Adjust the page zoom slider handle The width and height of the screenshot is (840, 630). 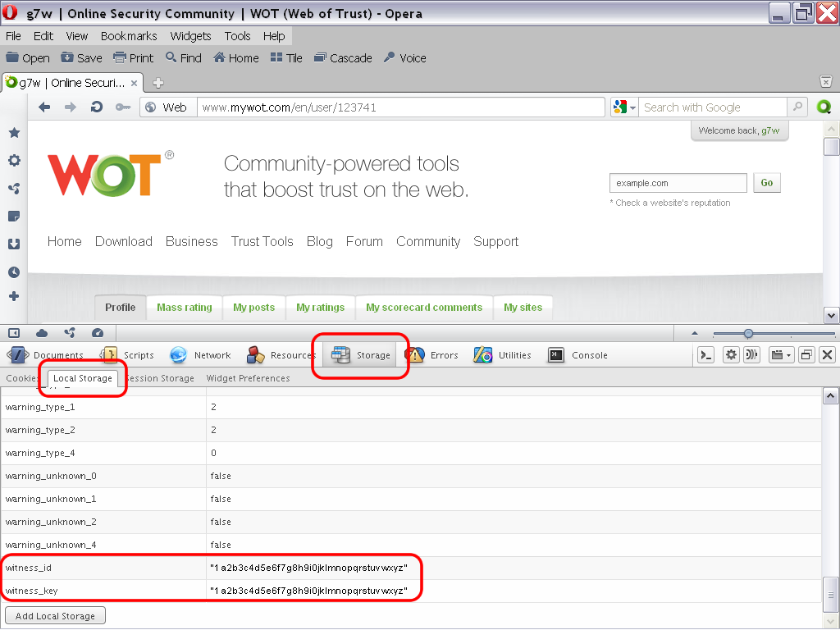point(748,334)
